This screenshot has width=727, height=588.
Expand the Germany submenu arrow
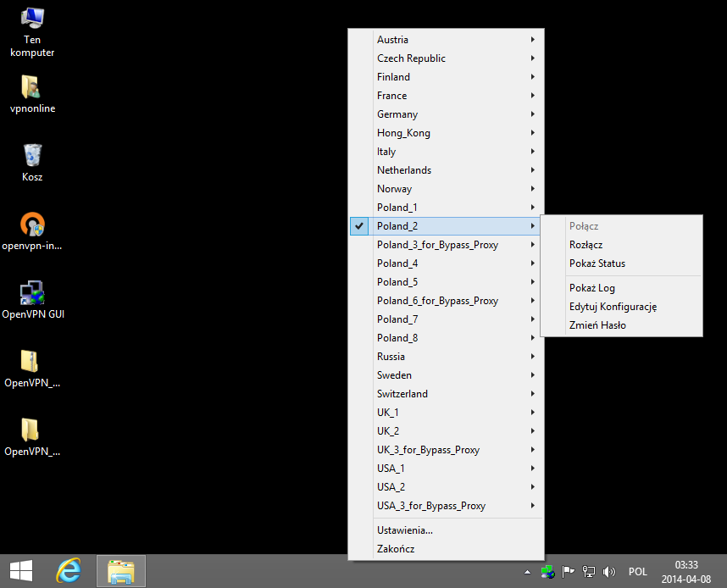pos(533,114)
